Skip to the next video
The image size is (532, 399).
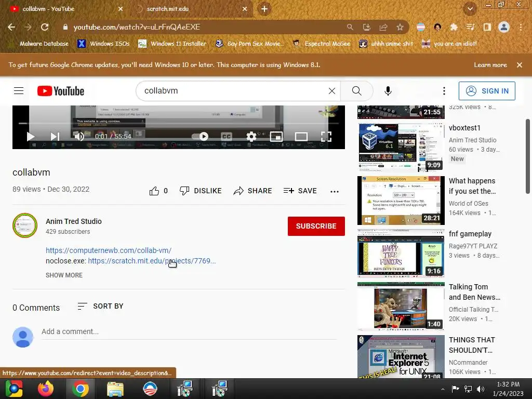[x=55, y=137]
